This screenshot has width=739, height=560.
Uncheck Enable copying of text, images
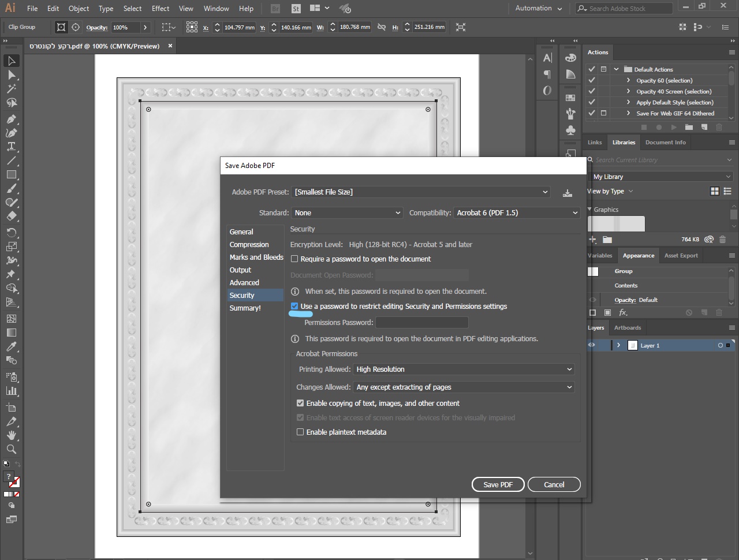point(300,404)
